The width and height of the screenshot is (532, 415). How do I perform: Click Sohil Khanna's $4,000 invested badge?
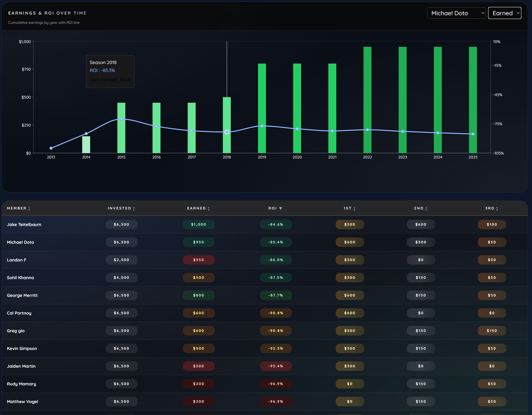tap(122, 277)
